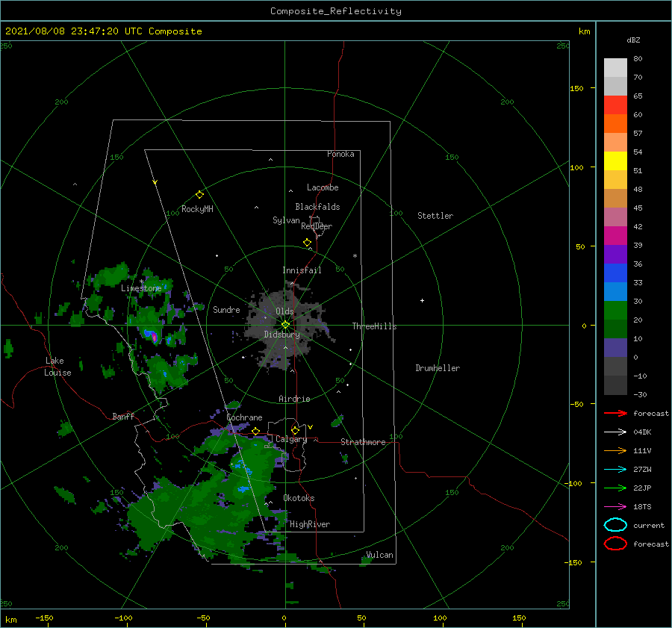Click the HighRiver town label

pyautogui.click(x=310, y=524)
